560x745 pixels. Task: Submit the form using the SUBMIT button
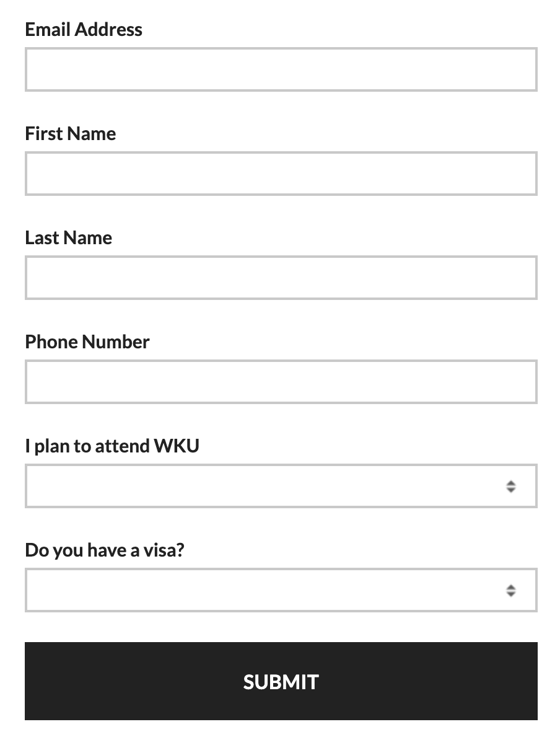coord(281,681)
